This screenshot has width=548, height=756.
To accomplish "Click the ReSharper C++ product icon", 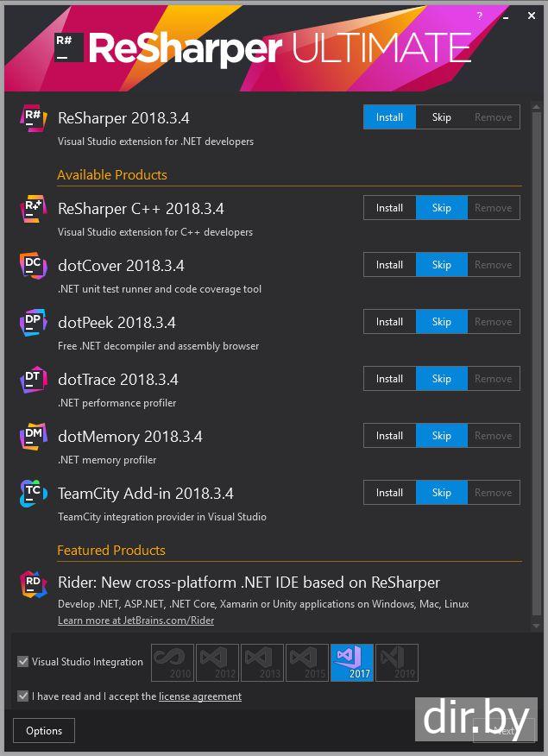I will click(33, 209).
